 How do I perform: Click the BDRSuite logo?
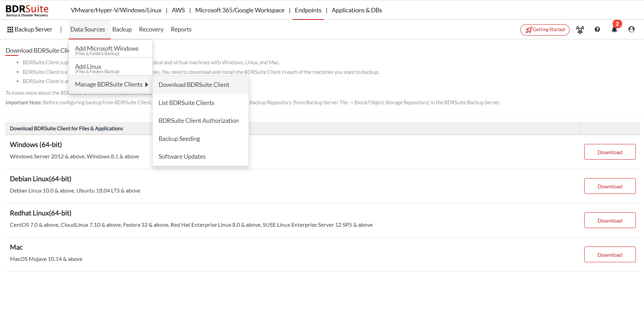click(x=27, y=11)
